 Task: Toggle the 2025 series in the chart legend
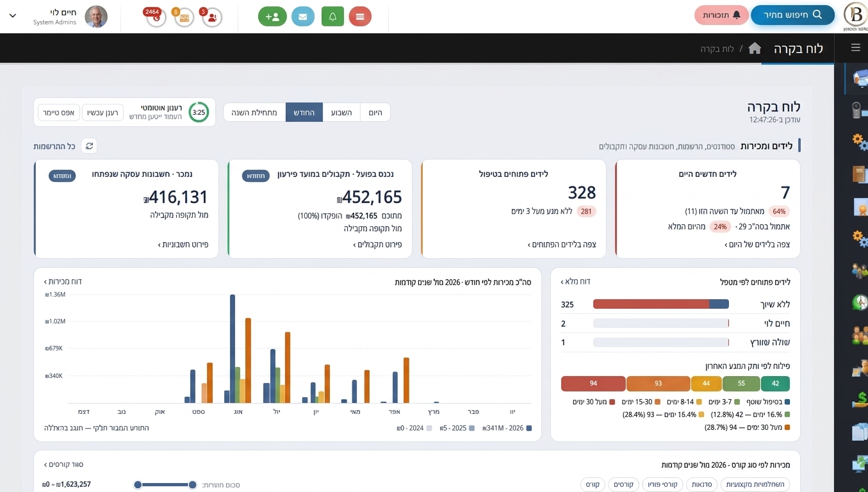click(x=458, y=428)
